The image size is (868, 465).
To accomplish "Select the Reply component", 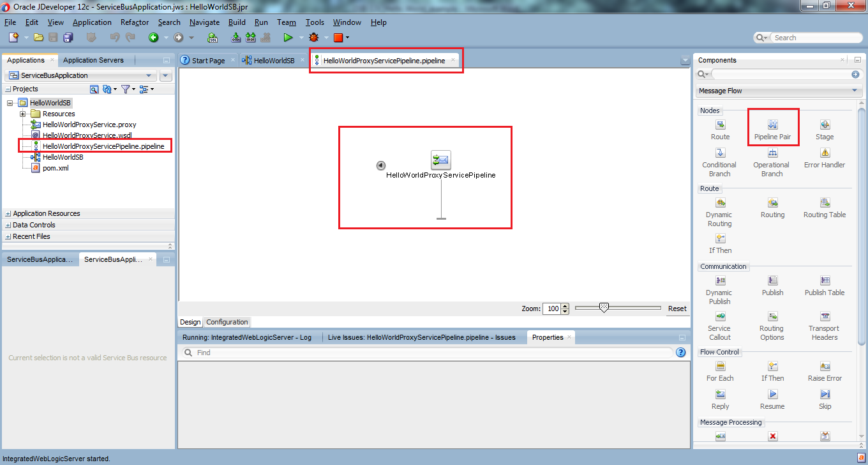I will [720, 400].
